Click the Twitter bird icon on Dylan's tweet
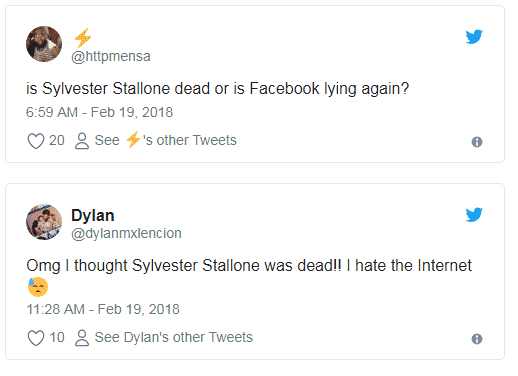Viewport: 518px width, 376px height. [474, 215]
